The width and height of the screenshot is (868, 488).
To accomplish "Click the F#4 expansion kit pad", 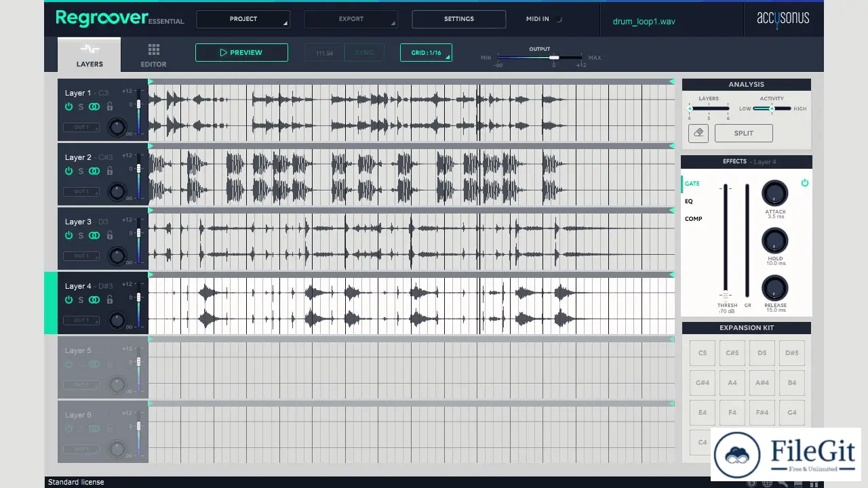I will click(x=762, y=413).
